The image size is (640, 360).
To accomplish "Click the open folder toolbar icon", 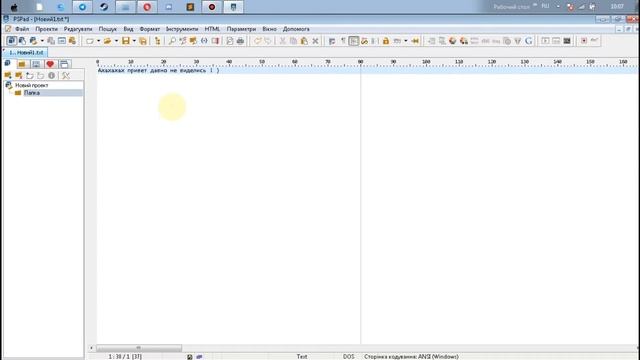I will tap(107, 41).
